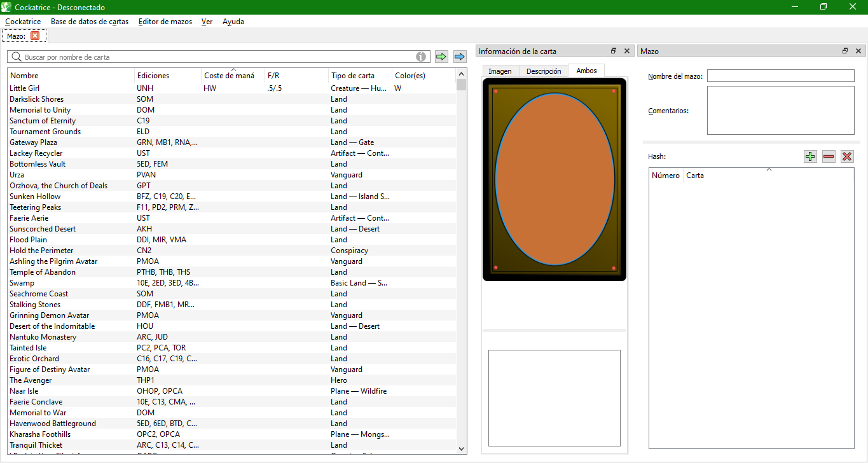Viewport: 868px width, 463px height.
Task: Select the Memorial to Unity card row
Action: click(x=232, y=110)
